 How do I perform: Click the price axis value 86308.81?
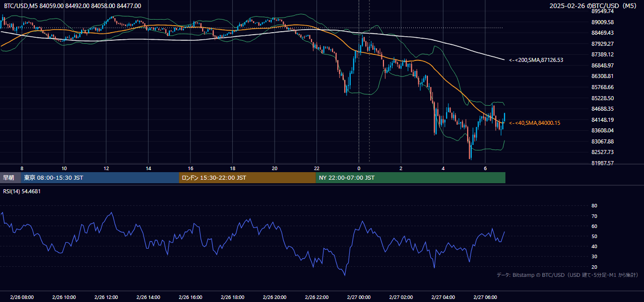click(x=602, y=76)
